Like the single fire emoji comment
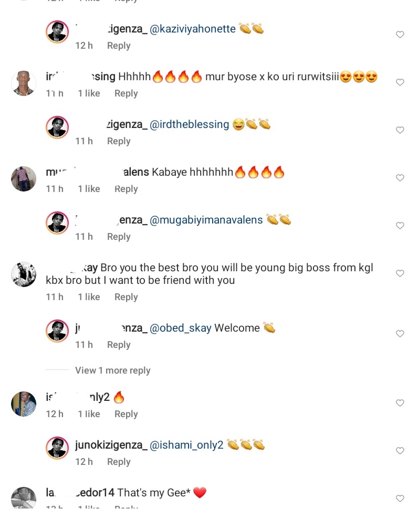The image size is (420, 509). [x=400, y=403]
